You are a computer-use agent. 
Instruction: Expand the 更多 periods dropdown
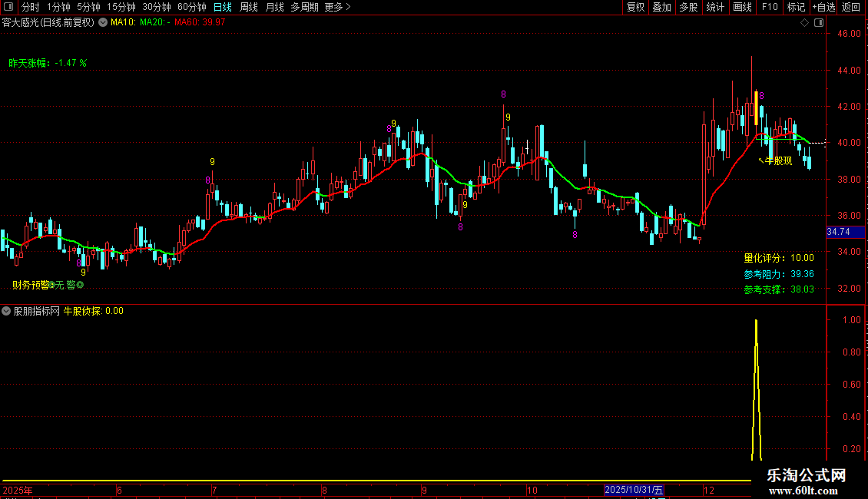click(337, 7)
